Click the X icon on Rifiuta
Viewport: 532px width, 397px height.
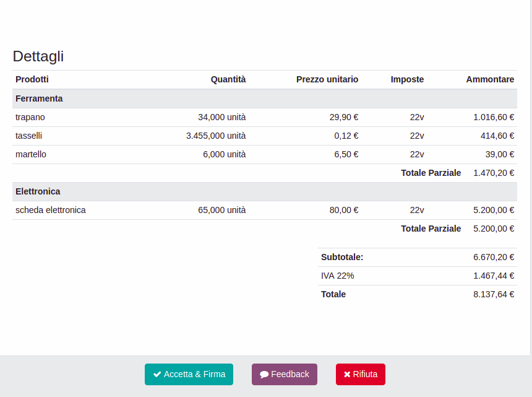click(347, 374)
